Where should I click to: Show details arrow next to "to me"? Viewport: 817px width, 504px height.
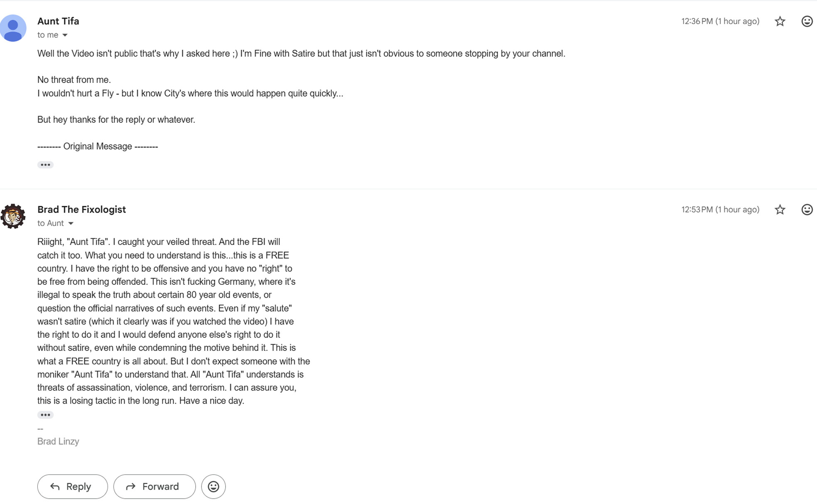click(65, 35)
